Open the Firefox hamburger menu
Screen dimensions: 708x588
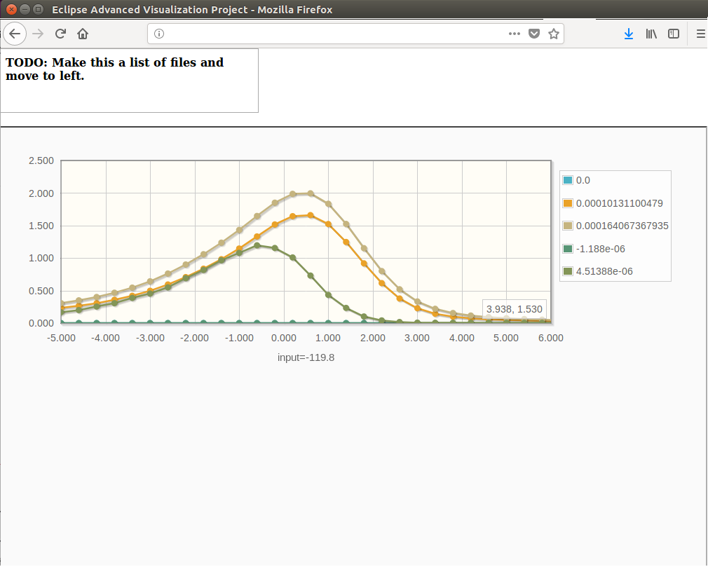pyautogui.click(x=700, y=34)
